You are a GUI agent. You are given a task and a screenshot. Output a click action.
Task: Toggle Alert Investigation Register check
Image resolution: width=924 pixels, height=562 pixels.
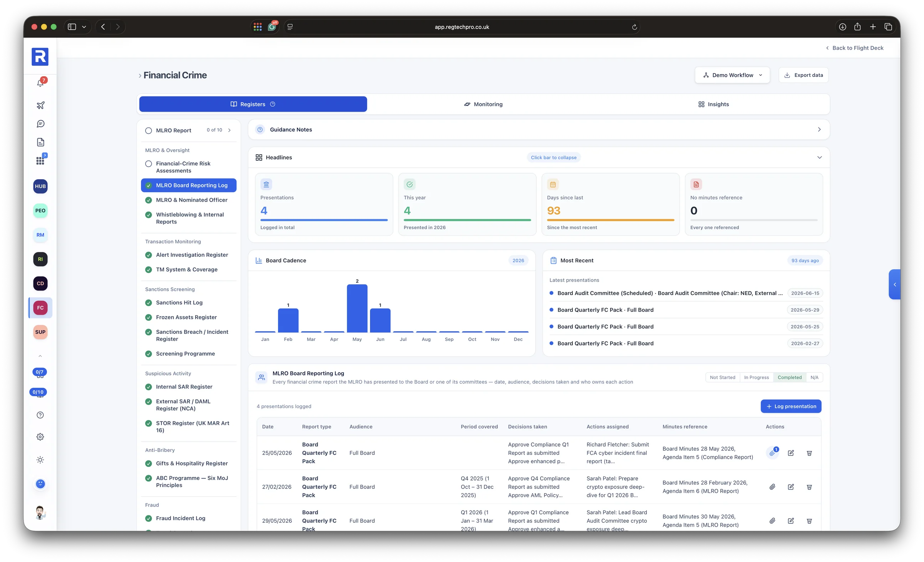149,255
